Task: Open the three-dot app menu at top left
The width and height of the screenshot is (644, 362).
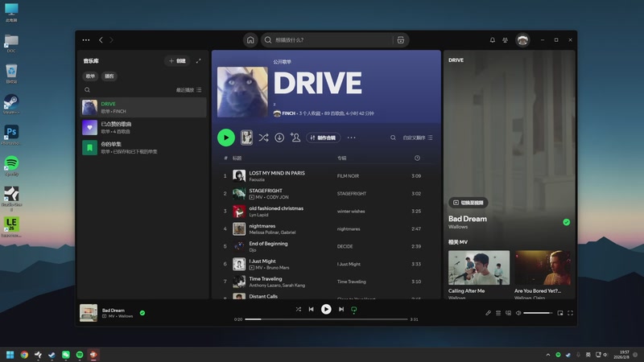Action: [86, 39]
